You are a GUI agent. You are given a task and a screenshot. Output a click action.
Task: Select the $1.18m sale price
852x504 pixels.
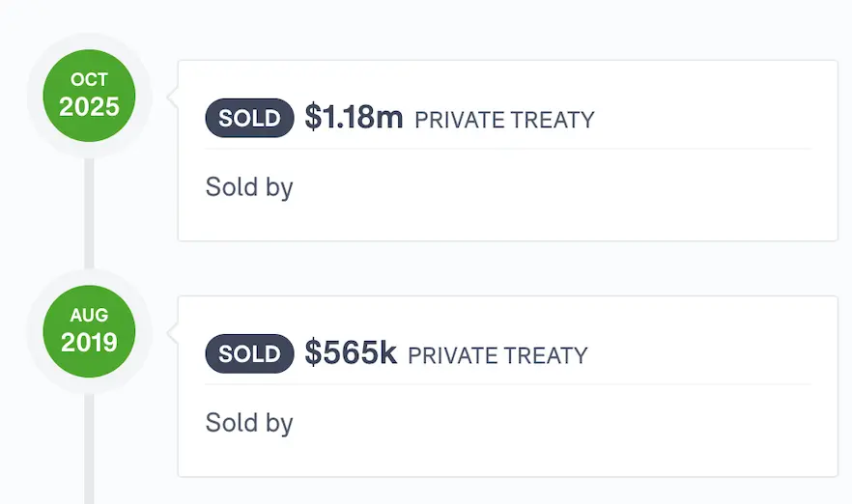(354, 118)
